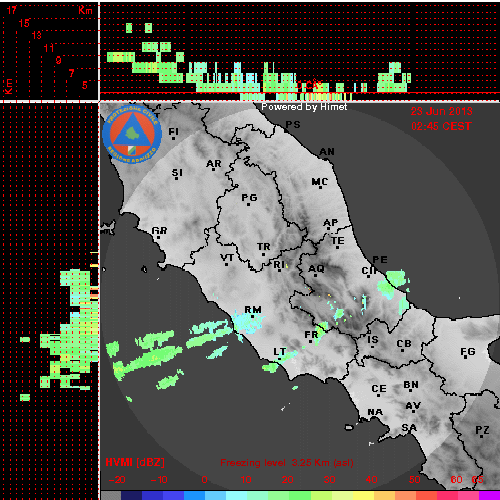Click the '15' height scale label
This screenshot has height=500, width=500.
tap(24, 23)
